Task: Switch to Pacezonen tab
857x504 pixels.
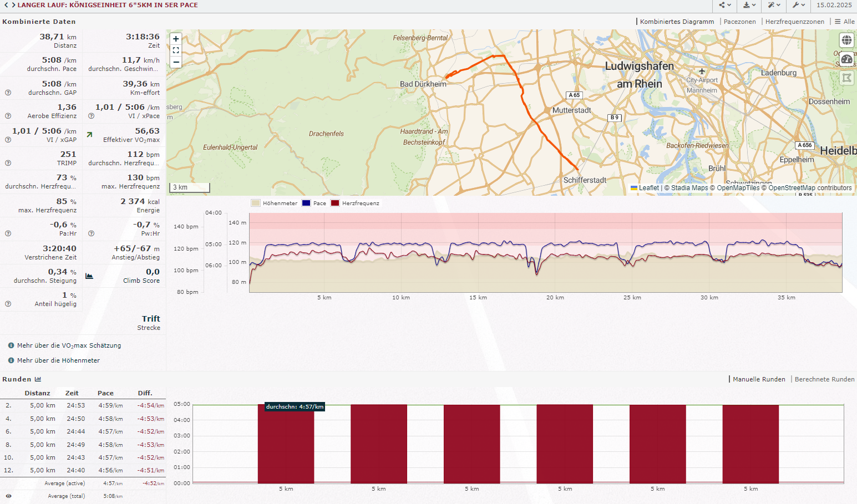Action: pyautogui.click(x=739, y=22)
